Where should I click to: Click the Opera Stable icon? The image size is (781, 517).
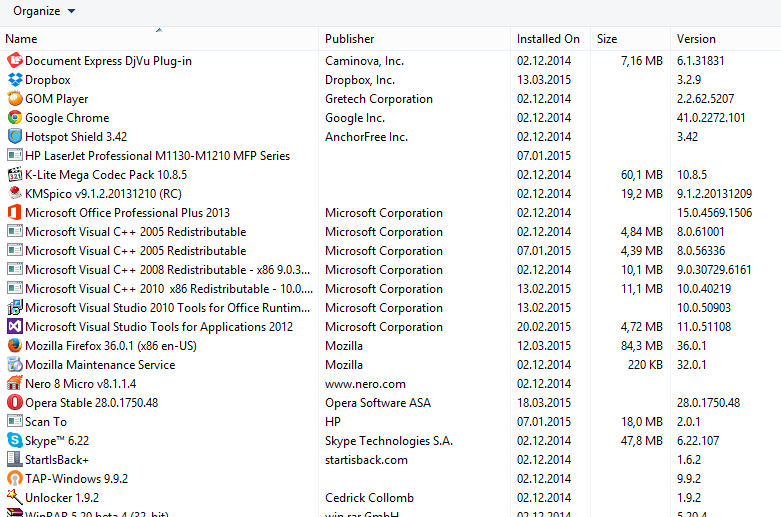click(15, 403)
